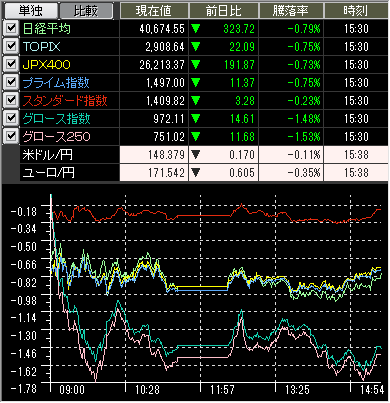This screenshot has width=390, height=403.
Task: Toggle the プライム指数 checkbox
Action: click(11, 82)
